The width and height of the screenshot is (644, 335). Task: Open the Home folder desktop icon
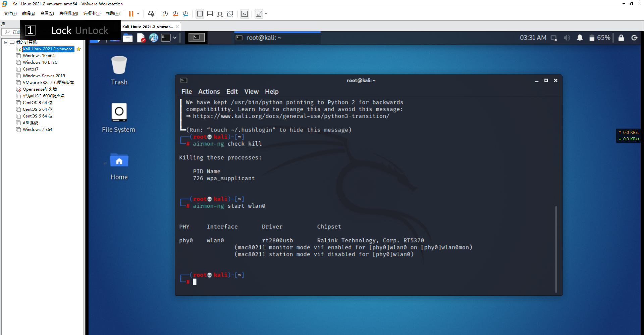click(x=119, y=167)
